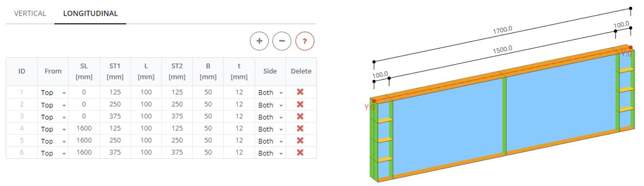This screenshot has width=644, height=186.
Task: Click the thickness value in row 5
Action: coord(239,141)
